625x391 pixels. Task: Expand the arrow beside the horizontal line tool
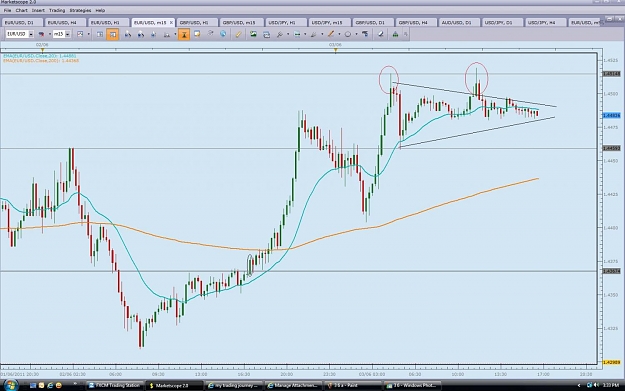tap(305, 34)
